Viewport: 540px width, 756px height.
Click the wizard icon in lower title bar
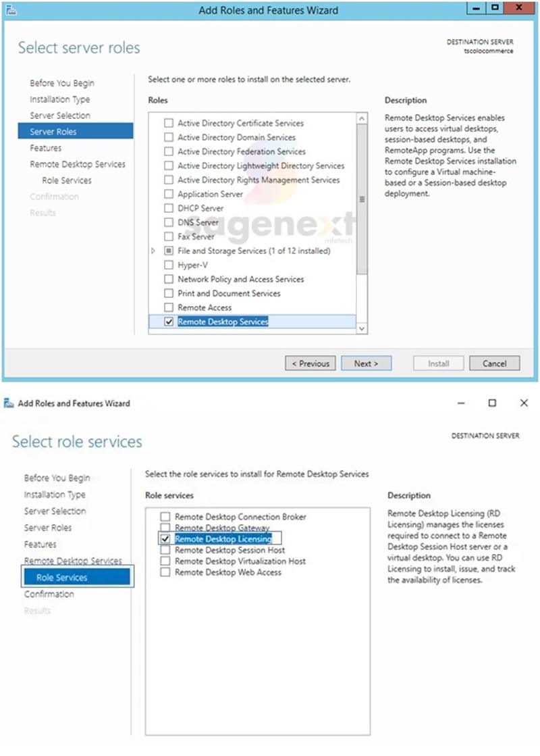pyautogui.click(x=9, y=403)
